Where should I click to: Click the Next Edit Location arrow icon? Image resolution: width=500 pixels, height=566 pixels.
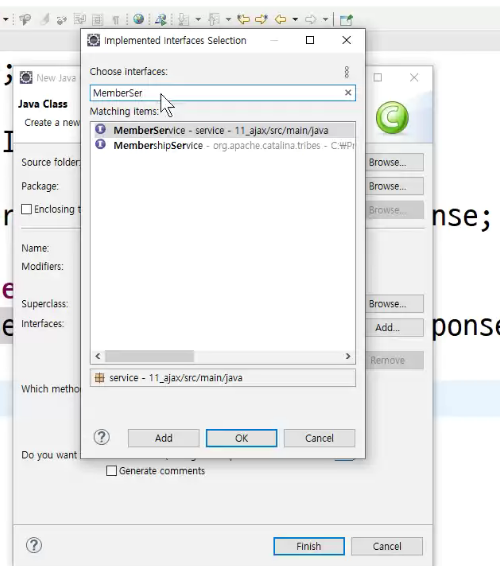[261, 19]
